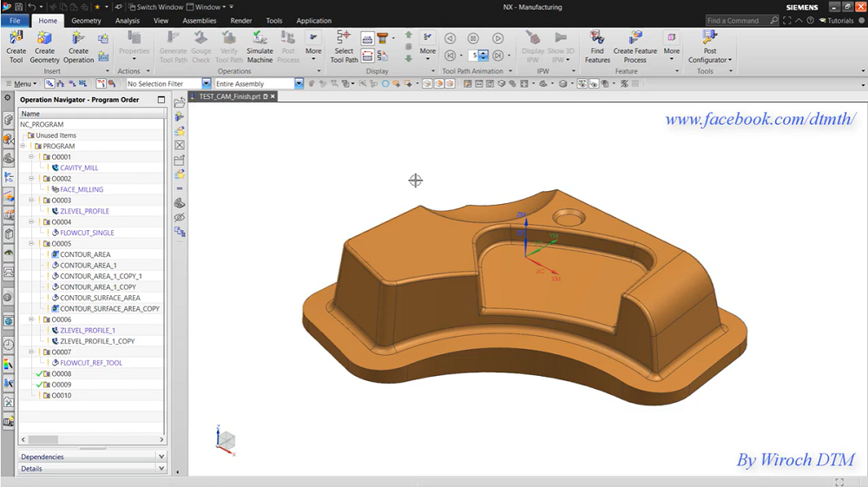Open the resource bar settings gear
Screen dimensions: 868x487
[8, 97]
